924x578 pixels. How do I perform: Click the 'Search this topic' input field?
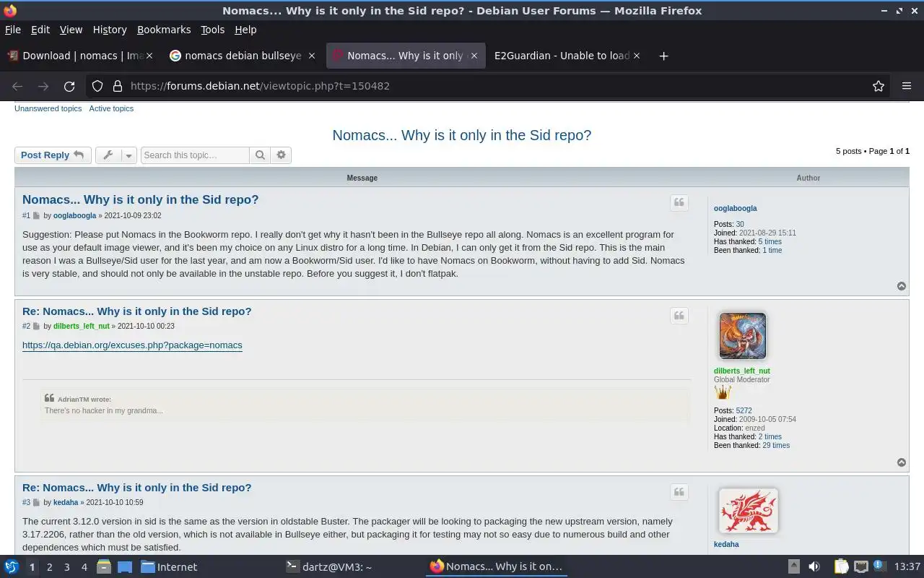coord(195,155)
